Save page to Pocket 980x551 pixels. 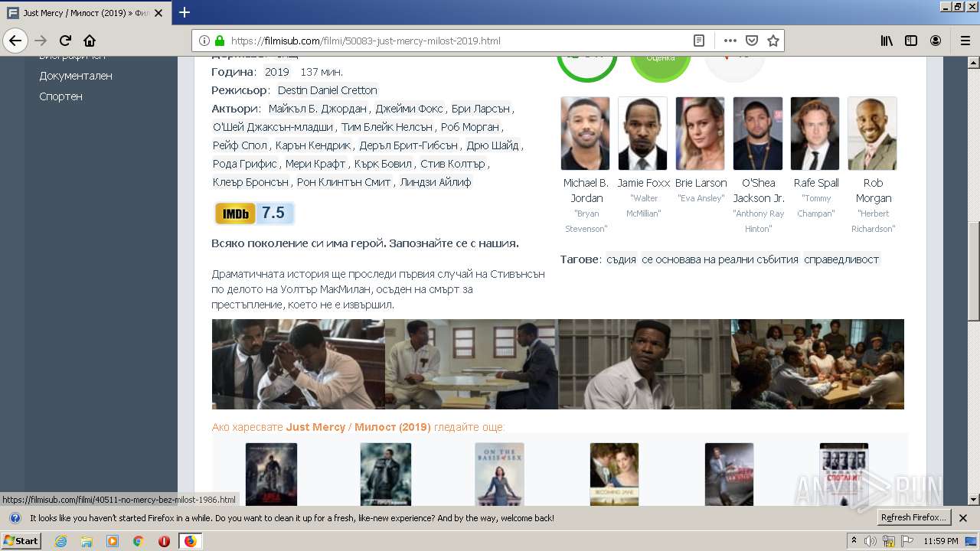[x=752, y=41]
